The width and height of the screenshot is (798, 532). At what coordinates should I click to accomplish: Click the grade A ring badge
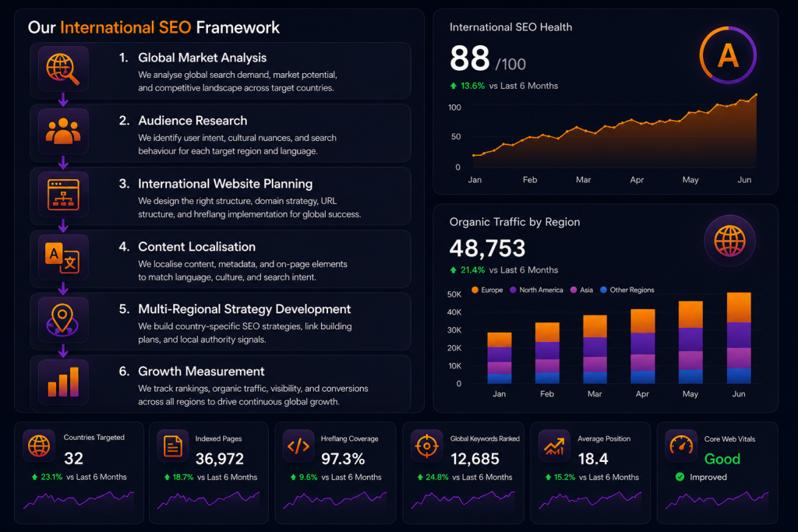(x=728, y=55)
